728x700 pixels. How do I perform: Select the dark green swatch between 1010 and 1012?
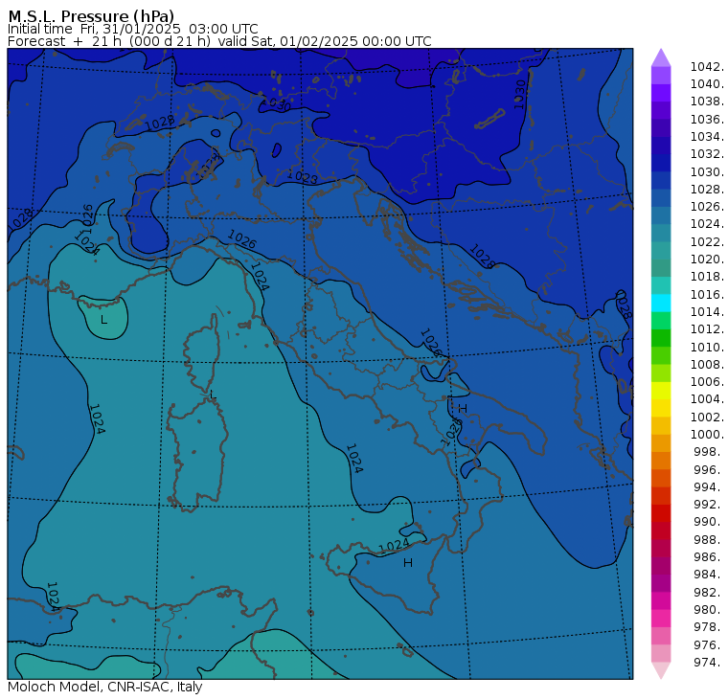click(x=661, y=338)
